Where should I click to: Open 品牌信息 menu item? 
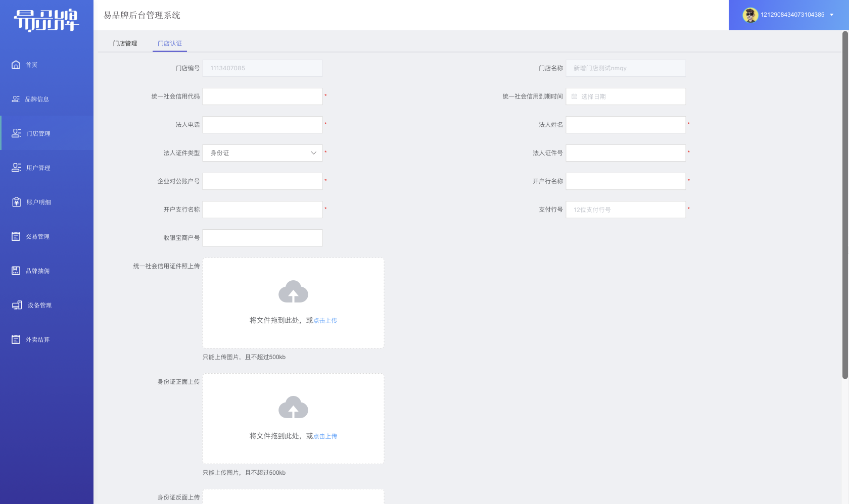(x=46, y=99)
